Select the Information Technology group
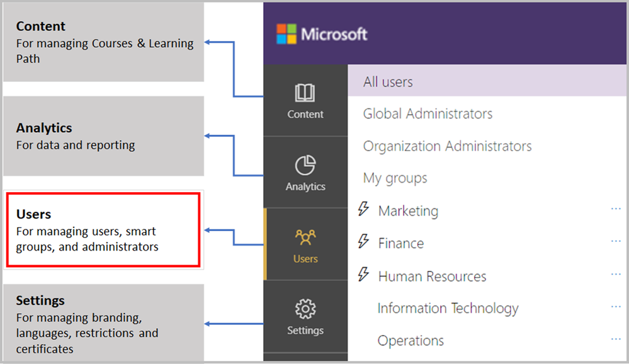Viewport: 629px width, 364px height. [448, 308]
